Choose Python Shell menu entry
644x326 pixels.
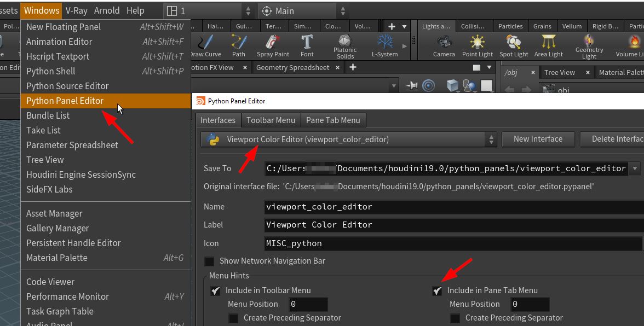[106, 71]
